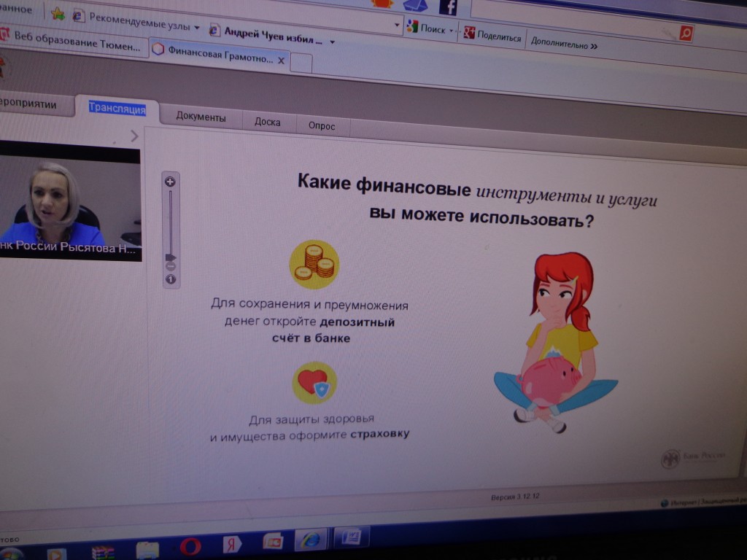This screenshot has height=560, width=747.
Task: Launch Yandex from the taskbar
Action: click(232, 544)
